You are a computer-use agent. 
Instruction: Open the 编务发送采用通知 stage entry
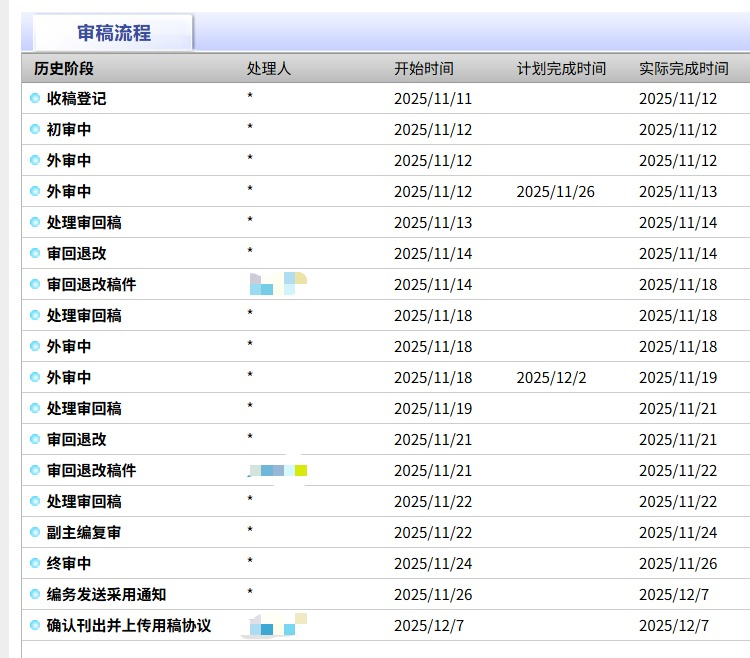pos(106,595)
